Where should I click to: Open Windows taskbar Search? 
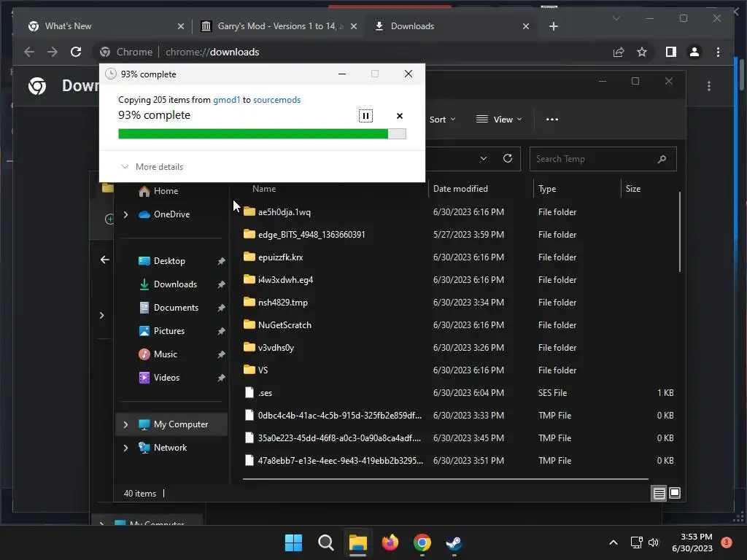[326, 542]
